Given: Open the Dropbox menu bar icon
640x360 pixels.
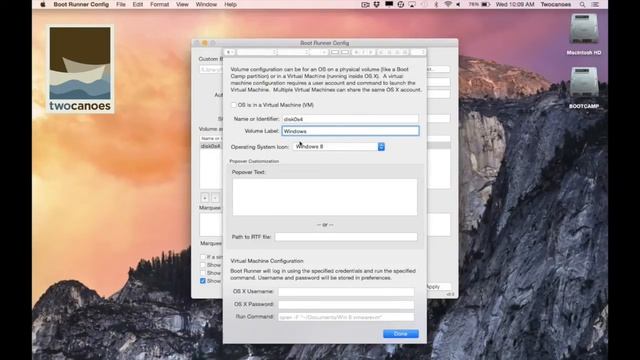Looking at the screenshot, I should [376, 4].
